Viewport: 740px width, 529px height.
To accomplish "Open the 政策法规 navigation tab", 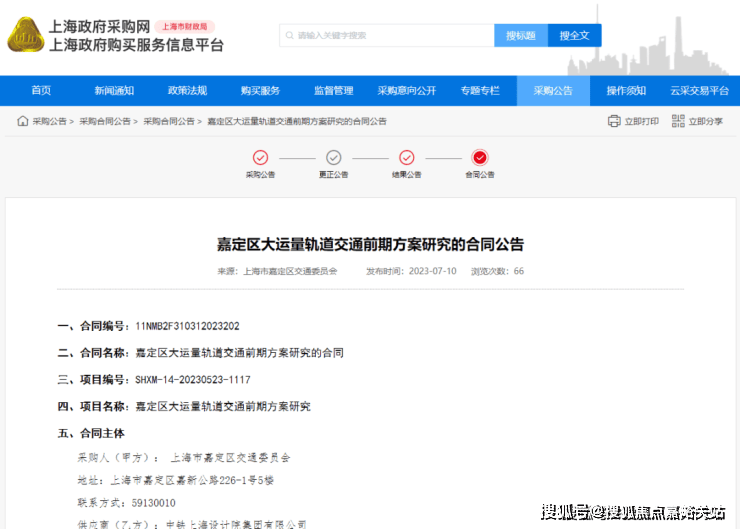I will coord(187,90).
